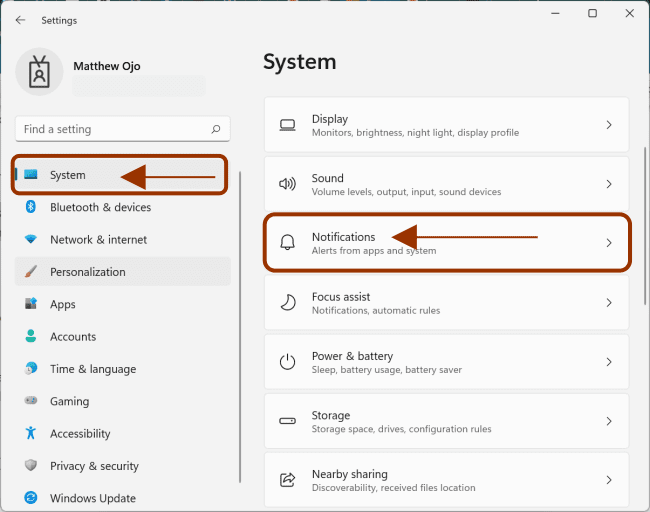Click the search magnifier icon
This screenshot has height=512, width=650.
tap(216, 129)
